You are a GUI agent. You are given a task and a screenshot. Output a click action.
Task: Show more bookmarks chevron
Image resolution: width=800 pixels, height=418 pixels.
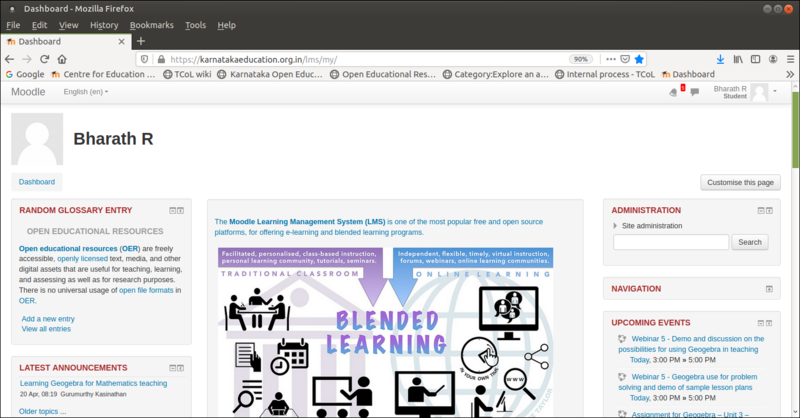790,75
